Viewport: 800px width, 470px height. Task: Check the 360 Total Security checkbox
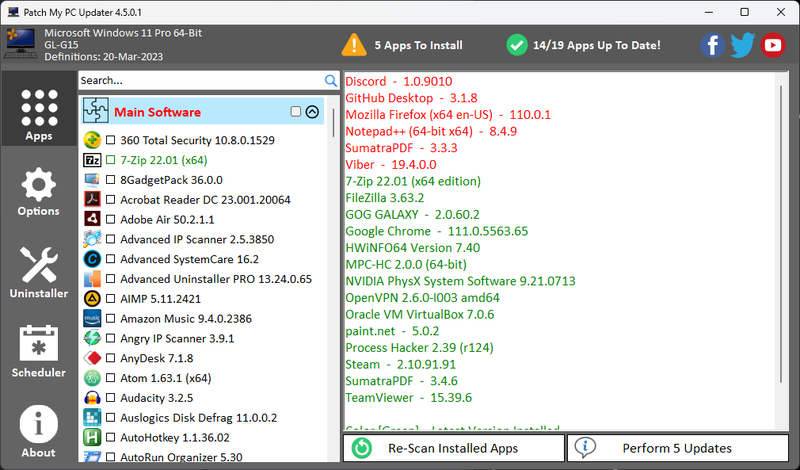click(x=110, y=141)
